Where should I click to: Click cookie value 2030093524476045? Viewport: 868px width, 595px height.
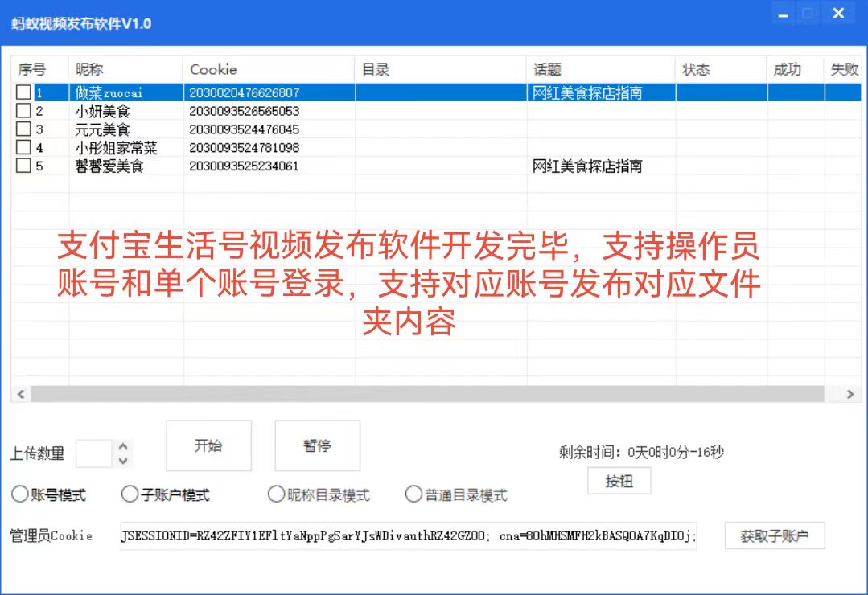coord(244,129)
